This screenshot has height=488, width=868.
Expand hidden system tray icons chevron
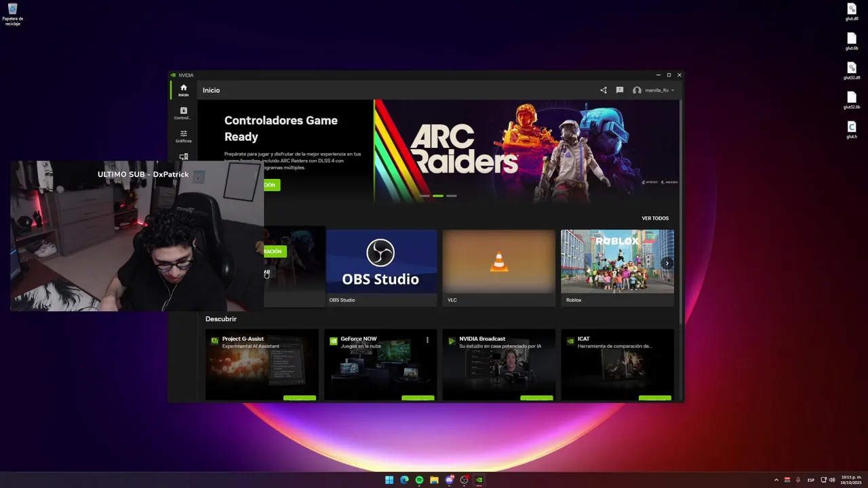tap(776, 480)
